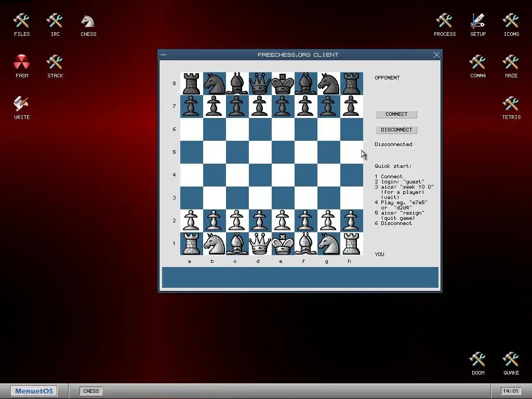Image resolution: width=532 pixels, height=399 pixels.
Task: Select the CHESS taskbar entry
Action: (91, 391)
